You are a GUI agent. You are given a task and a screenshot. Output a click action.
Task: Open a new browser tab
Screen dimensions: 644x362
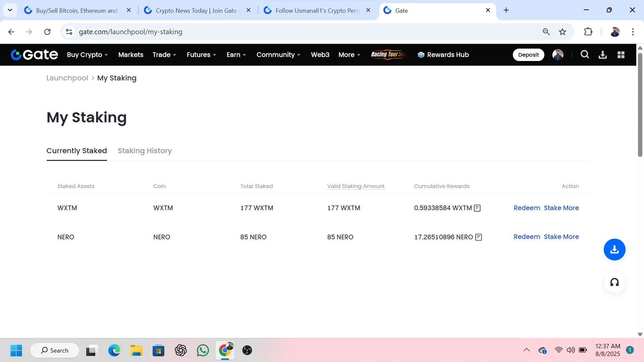[x=506, y=10]
